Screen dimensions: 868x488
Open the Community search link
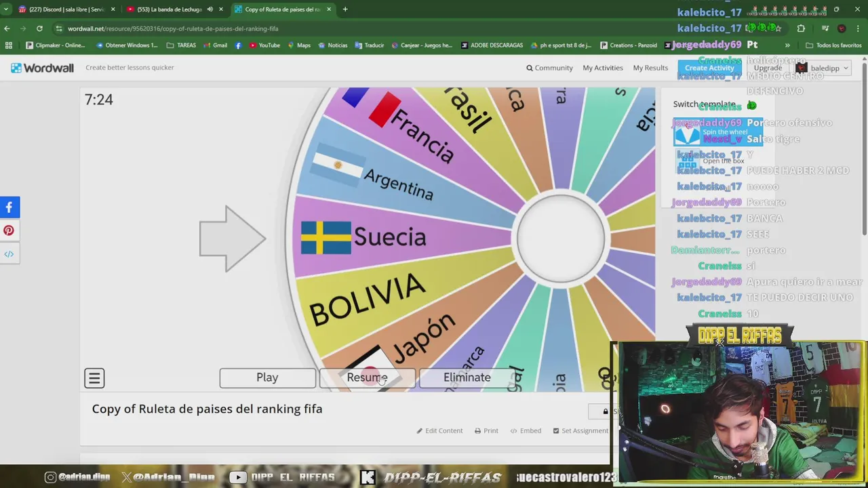pos(549,68)
